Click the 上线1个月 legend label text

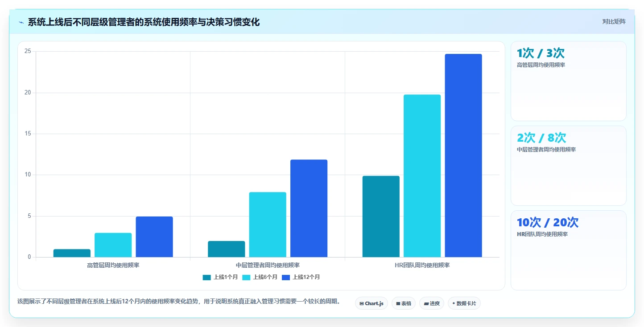click(226, 277)
